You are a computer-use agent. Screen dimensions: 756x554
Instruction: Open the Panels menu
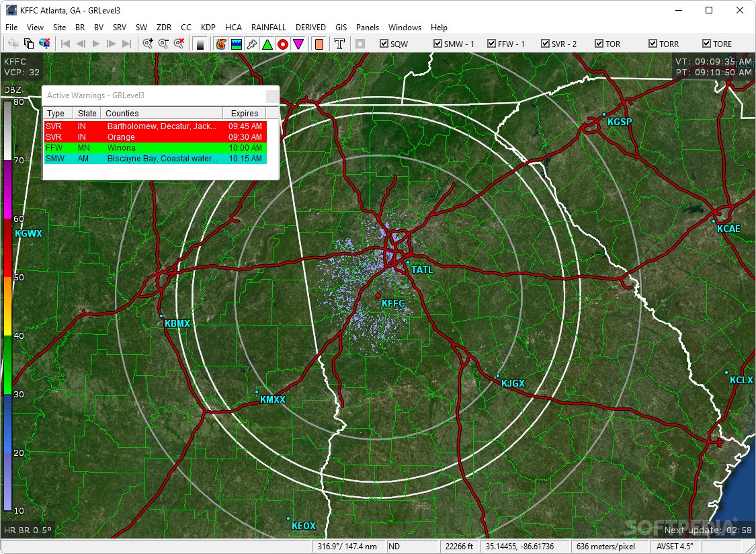pyautogui.click(x=368, y=28)
